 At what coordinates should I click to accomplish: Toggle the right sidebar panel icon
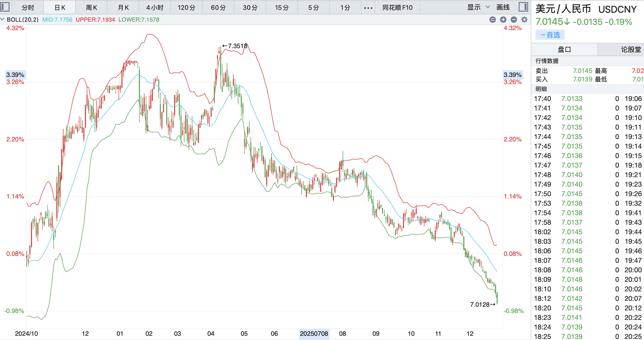tap(523, 7)
